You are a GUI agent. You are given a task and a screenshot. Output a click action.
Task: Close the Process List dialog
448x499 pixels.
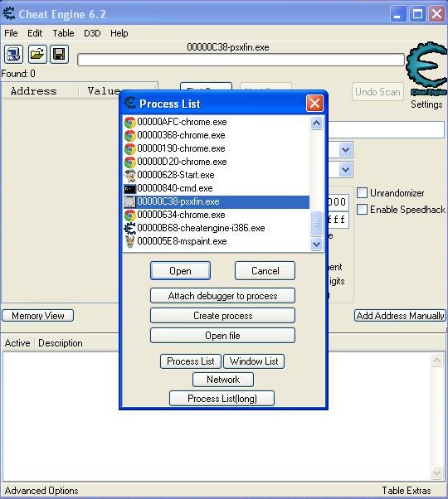(x=314, y=103)
